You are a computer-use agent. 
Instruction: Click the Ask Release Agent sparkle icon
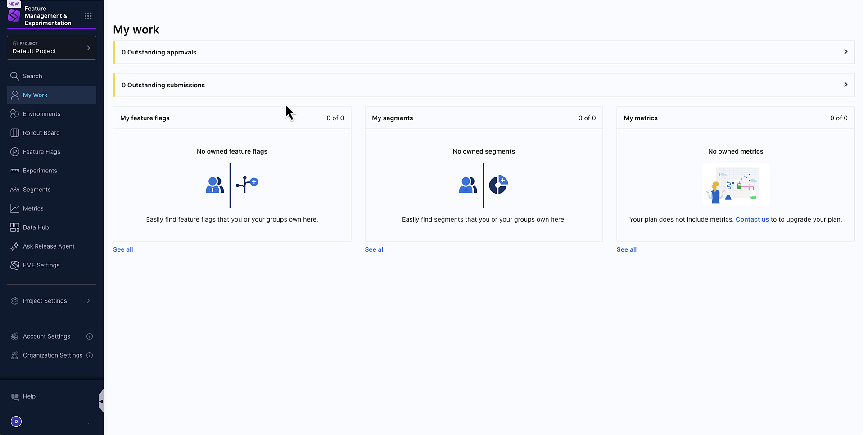click(x=15, y=246)
